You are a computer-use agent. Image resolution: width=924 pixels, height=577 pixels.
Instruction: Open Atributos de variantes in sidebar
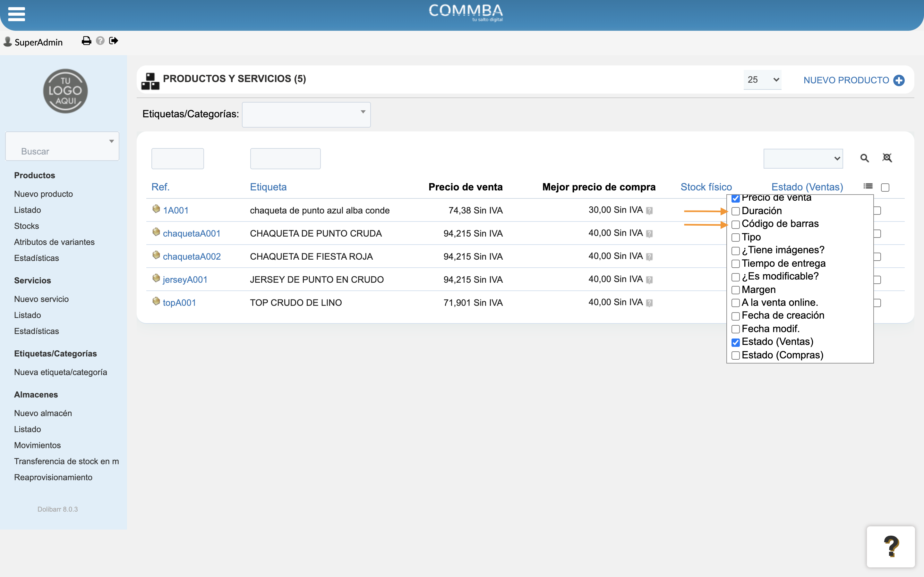pos(54,242)
